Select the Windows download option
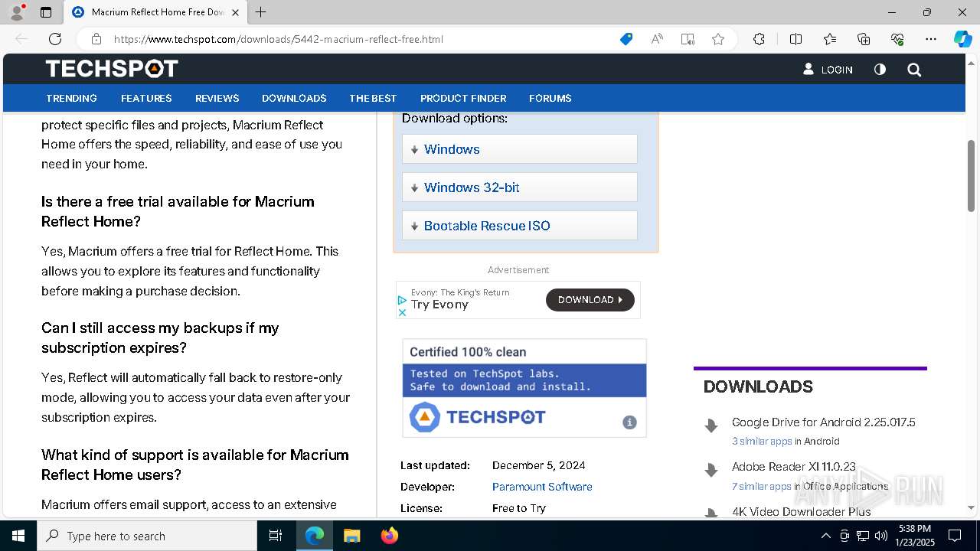 (520, 149)
